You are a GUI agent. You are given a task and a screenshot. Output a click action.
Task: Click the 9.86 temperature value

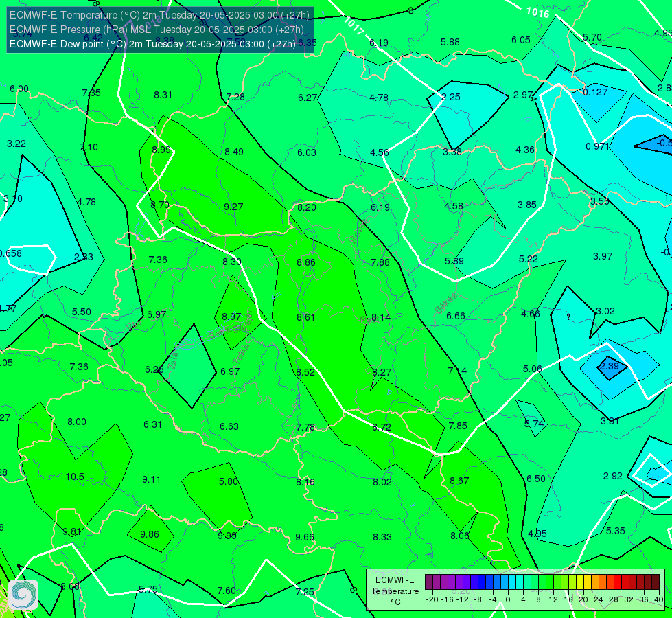pos(150,534)
